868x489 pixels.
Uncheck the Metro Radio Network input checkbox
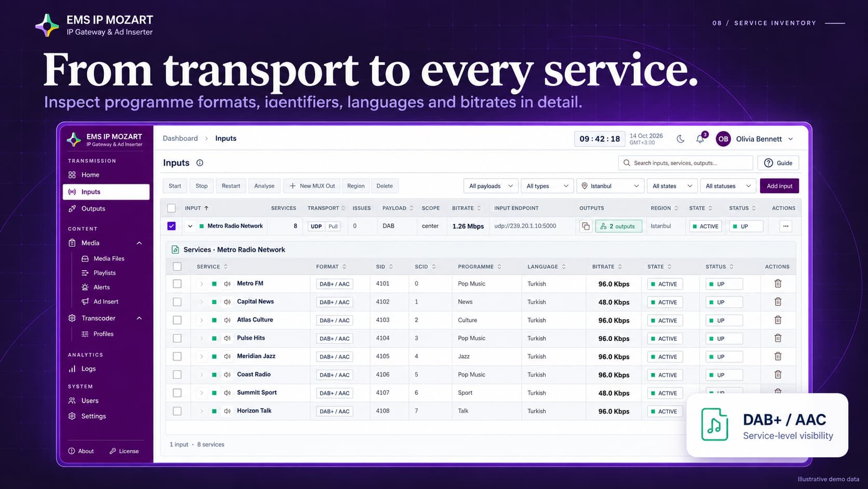(x=171, y=226)
